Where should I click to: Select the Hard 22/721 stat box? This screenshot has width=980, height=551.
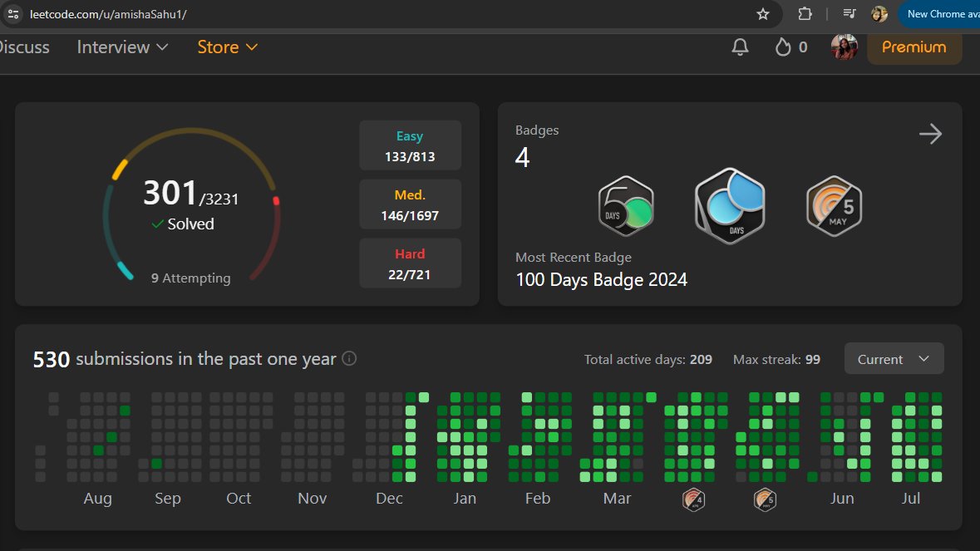point(410,263)
